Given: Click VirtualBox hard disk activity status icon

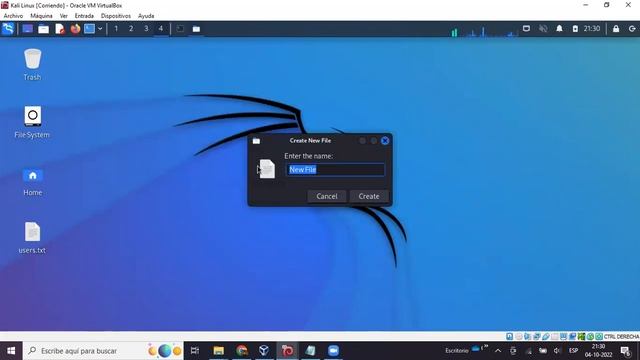Looking at the screenshot, I should coord(509,336).
